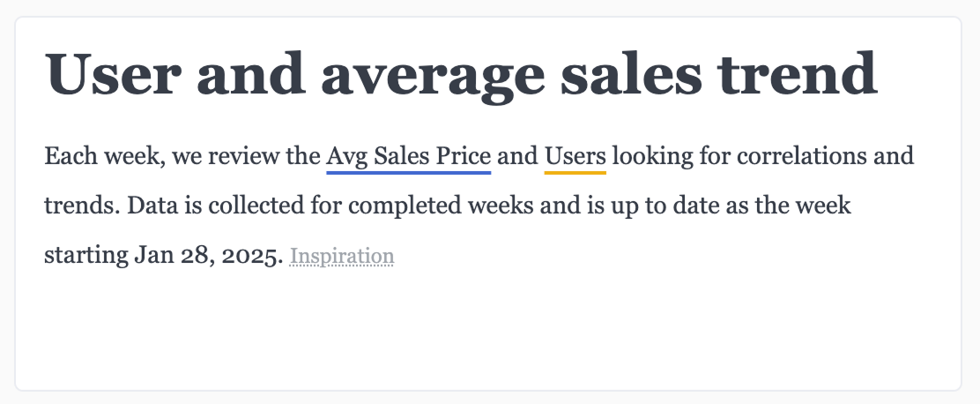980x404 pixels.
Task: Click the word "trend" in the heading
Action: [798, 73]
